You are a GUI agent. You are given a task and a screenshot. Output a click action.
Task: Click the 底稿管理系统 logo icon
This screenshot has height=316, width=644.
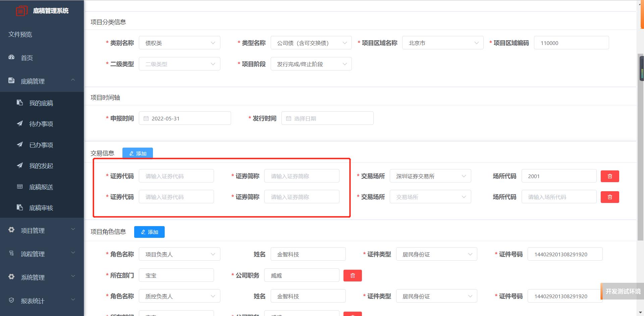coord(22,11)
